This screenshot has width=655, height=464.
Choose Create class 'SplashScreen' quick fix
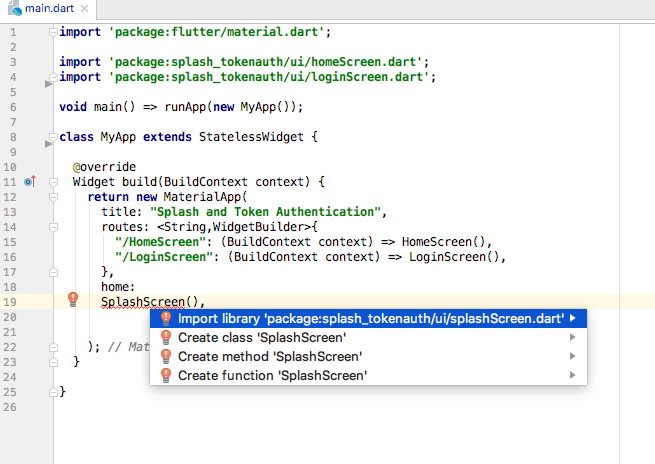pos(368,337)
